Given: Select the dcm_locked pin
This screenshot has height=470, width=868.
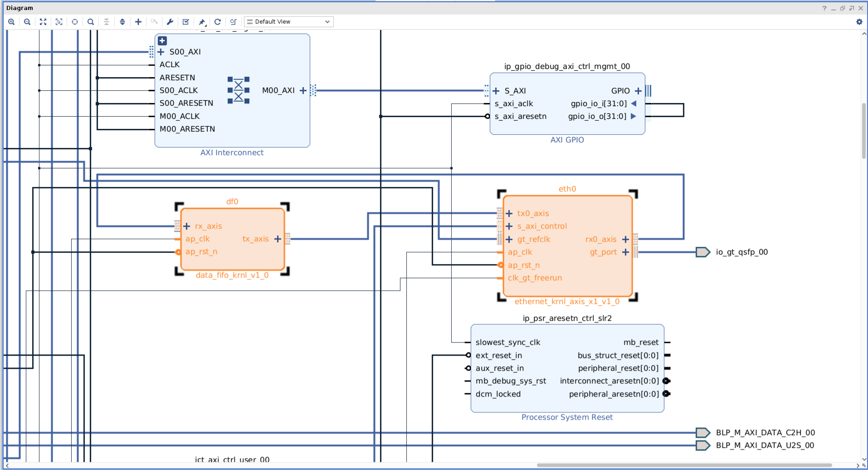Looking at the screenshot, I should 498,394.
